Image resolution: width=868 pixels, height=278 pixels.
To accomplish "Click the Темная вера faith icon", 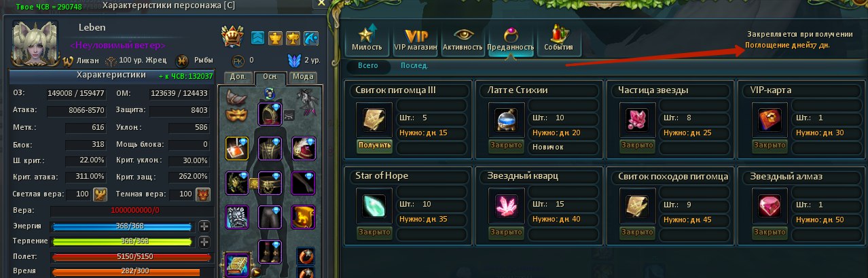I will 202,195.
